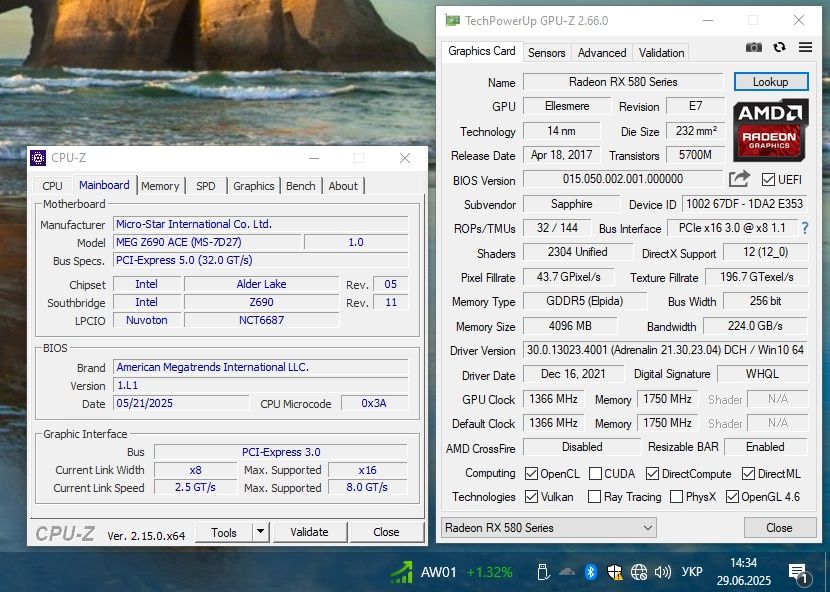This screenshot has width=830, height=592.
Task: Click the Current Link Speed 2.5 GT/s value
Action: pyautogui.click(x=195, y=487)
